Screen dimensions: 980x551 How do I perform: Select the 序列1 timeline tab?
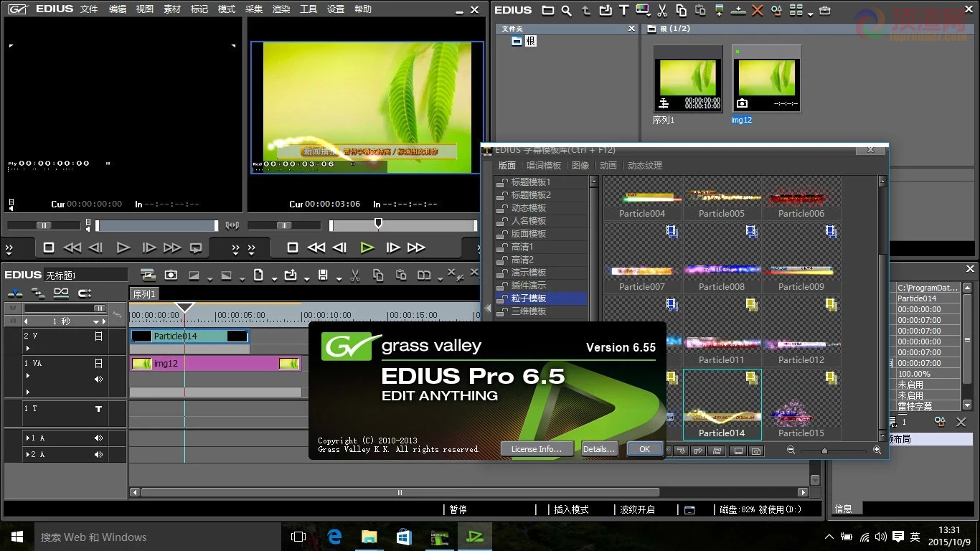coord(144,294)
